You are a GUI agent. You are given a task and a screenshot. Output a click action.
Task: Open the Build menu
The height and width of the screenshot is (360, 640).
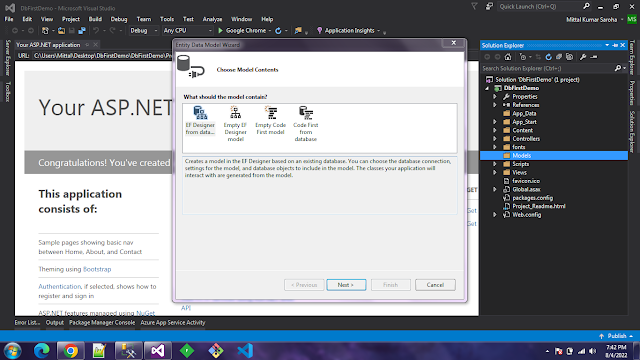[95, 19]
